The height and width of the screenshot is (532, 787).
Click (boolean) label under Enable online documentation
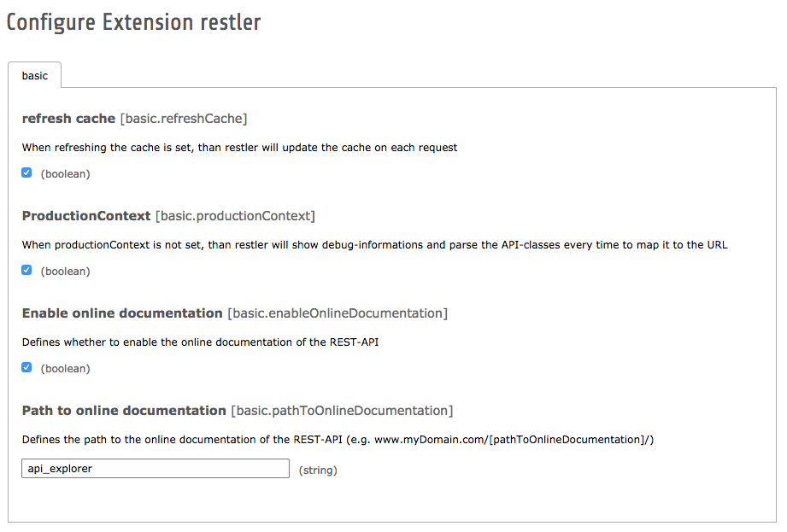click(65, 368)
